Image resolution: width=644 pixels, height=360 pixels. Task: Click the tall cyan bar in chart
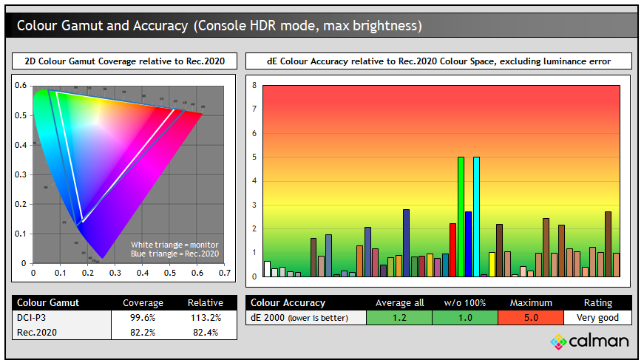coord(476,216)
